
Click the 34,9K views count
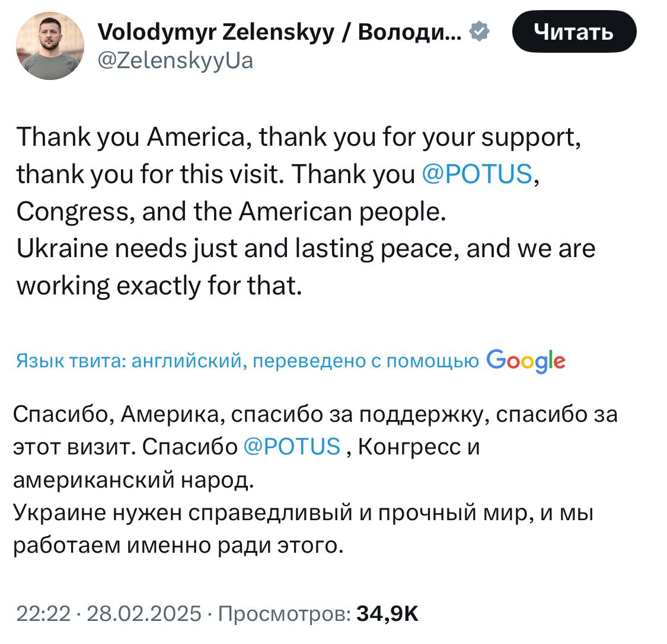387,613
